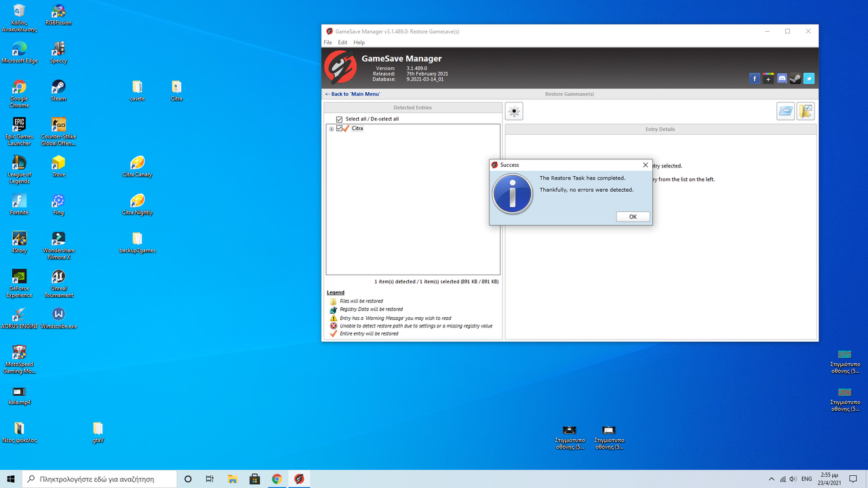Open Wondershare Filmora X desktop icon

pyautogui.click(x=58, y=245)
